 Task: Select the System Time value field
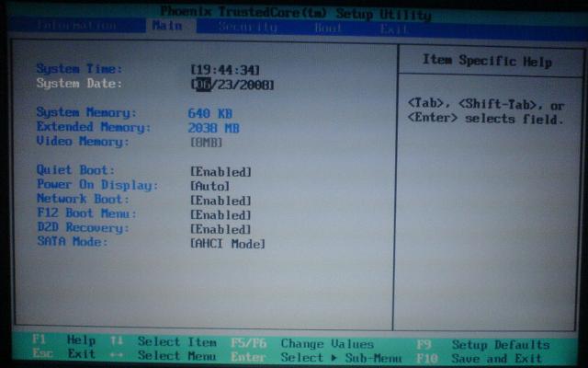(223, 69)
